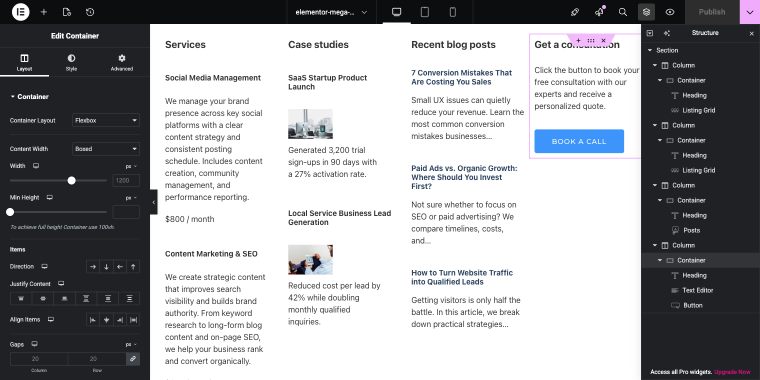Set Justify Content to space evenly
Viewport: 760px width, 380px height.
point(129,299)
